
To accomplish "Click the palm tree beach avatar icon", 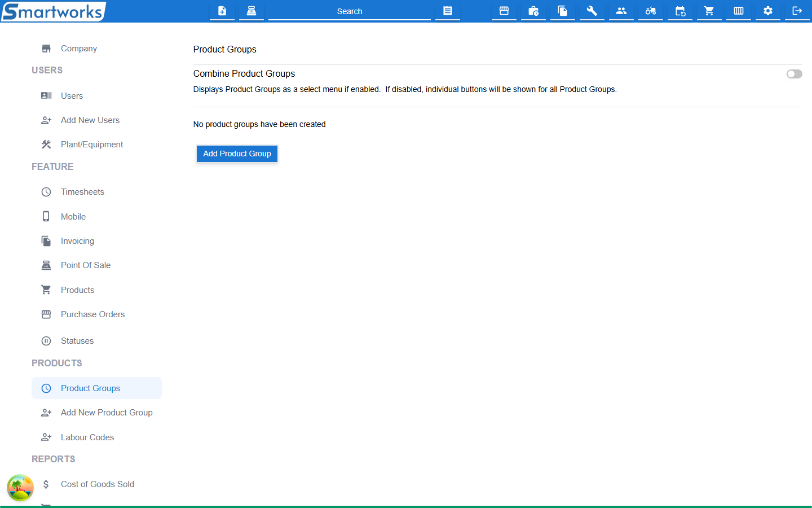I will point(20,488).
